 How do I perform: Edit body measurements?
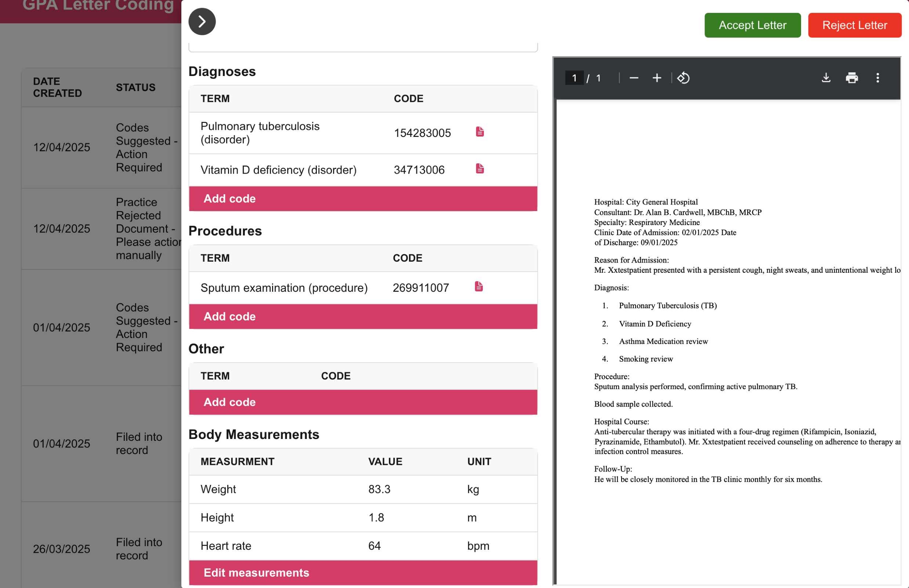tap(363, 572)
